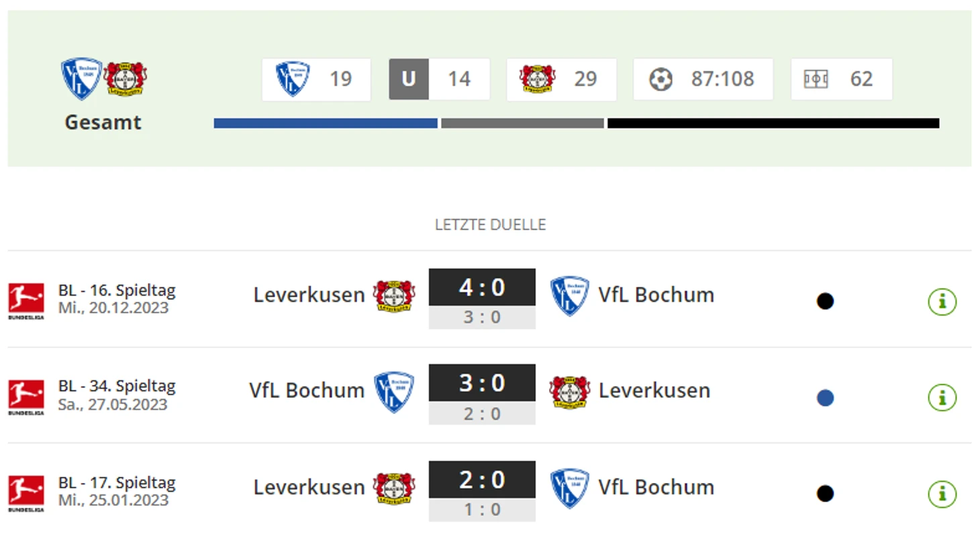Click Bundesliga logo beside 17. Spieltag

coord(26,493)
